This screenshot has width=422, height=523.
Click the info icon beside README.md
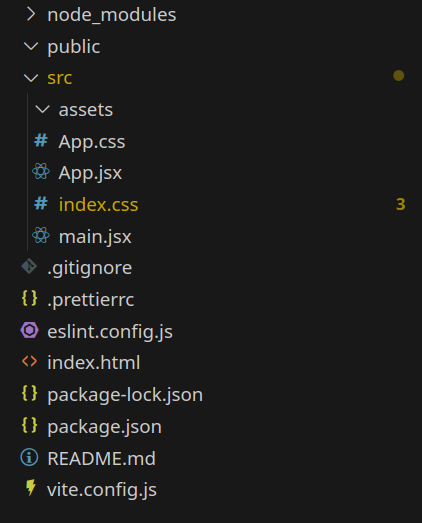29,457
